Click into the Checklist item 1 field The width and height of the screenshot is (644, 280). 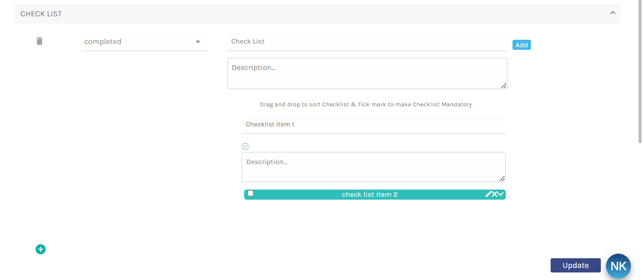pyautogui.click(x=374, y=125)
